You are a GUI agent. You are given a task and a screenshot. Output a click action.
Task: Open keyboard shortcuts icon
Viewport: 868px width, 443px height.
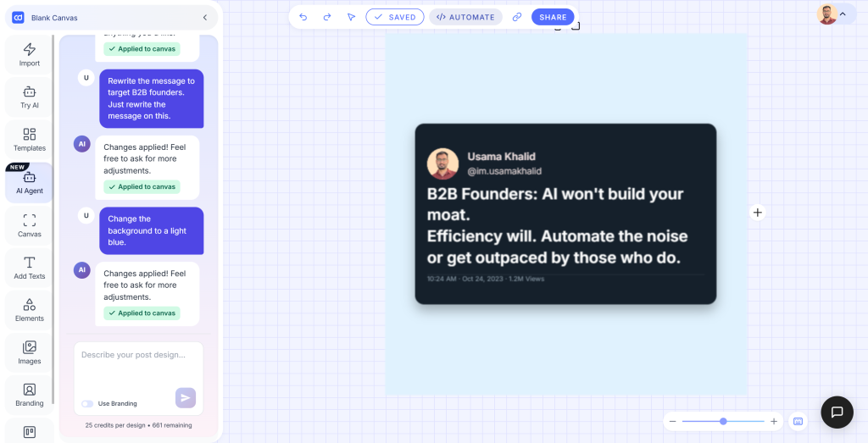point(798,422)
